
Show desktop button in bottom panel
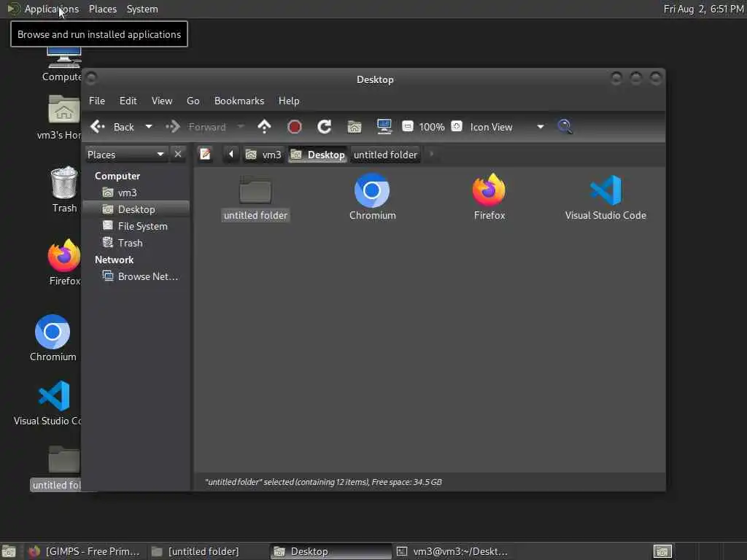pos(9,551)
